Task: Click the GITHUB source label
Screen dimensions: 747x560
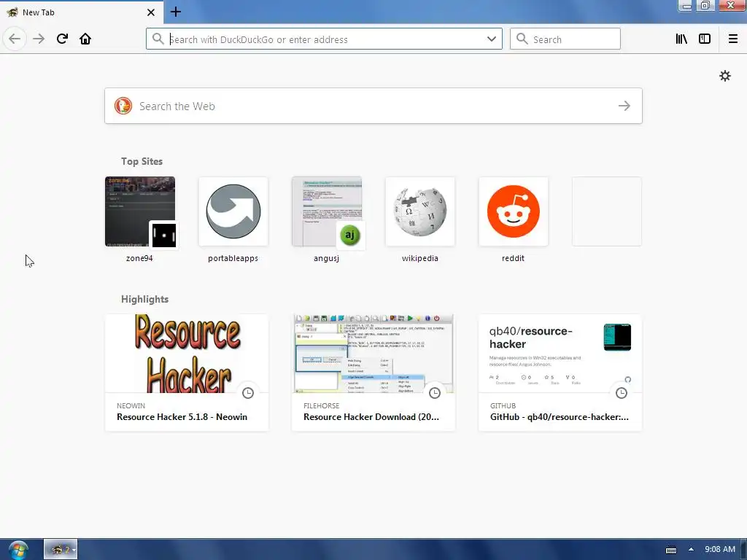Action: click(x=503, y=405)
